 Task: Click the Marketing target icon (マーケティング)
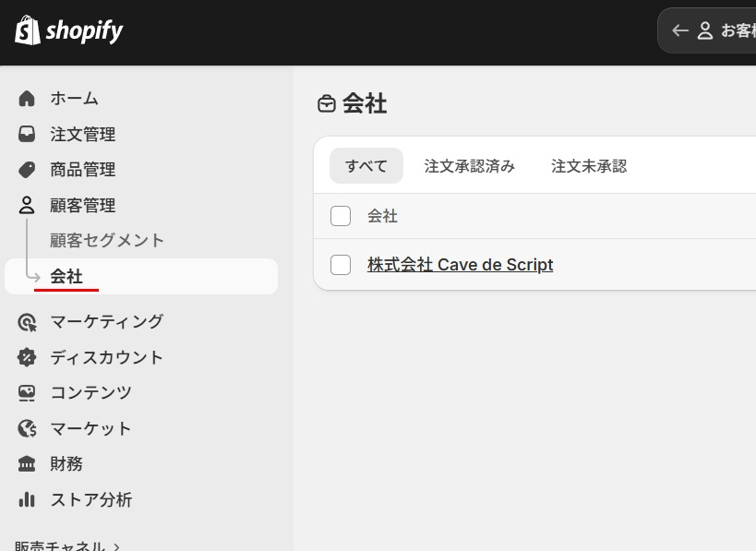(x=27, y=322)
